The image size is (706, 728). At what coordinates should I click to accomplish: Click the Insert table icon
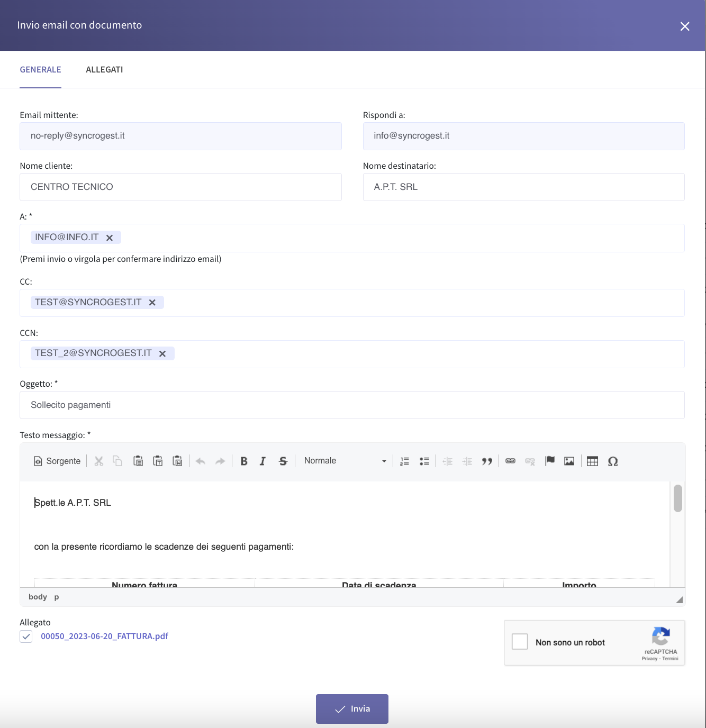click(593, 461)
